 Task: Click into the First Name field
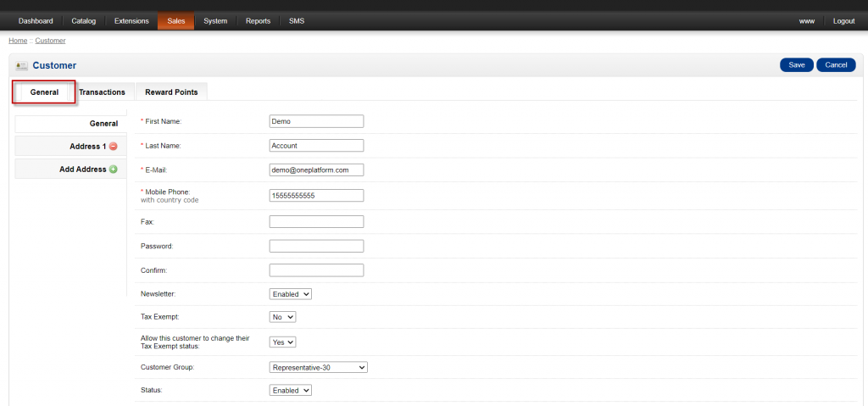pos(316,121)
